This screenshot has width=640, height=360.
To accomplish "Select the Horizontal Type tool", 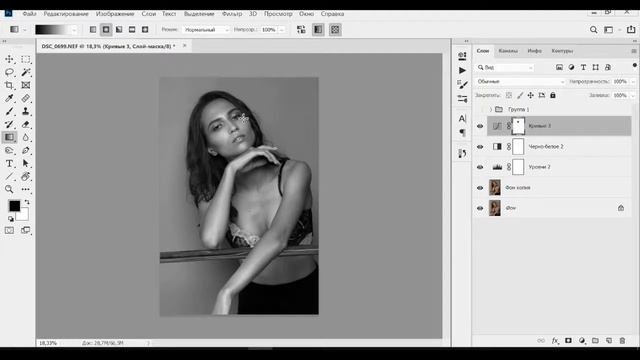I will (9, 164).
